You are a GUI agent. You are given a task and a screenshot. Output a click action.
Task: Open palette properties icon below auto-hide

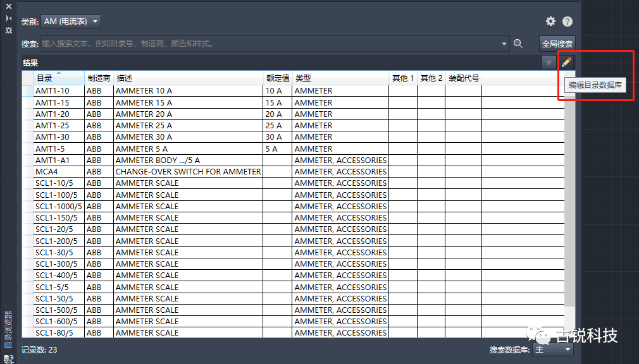coord(9,30)
